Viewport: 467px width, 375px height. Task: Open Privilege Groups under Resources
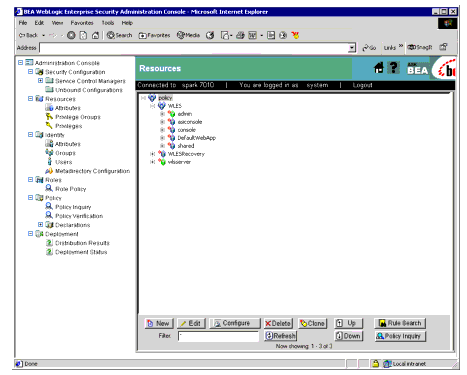(78, 117)
